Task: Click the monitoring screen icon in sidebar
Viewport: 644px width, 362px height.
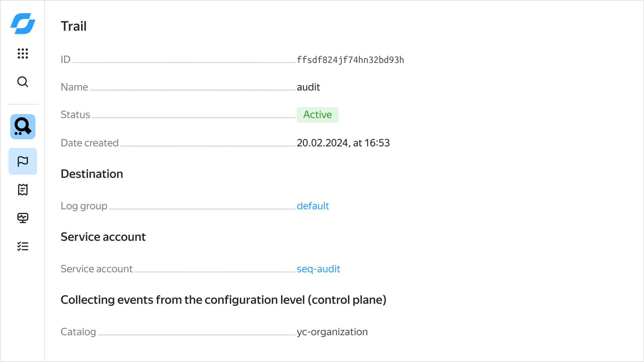Action: coord(23,218)
